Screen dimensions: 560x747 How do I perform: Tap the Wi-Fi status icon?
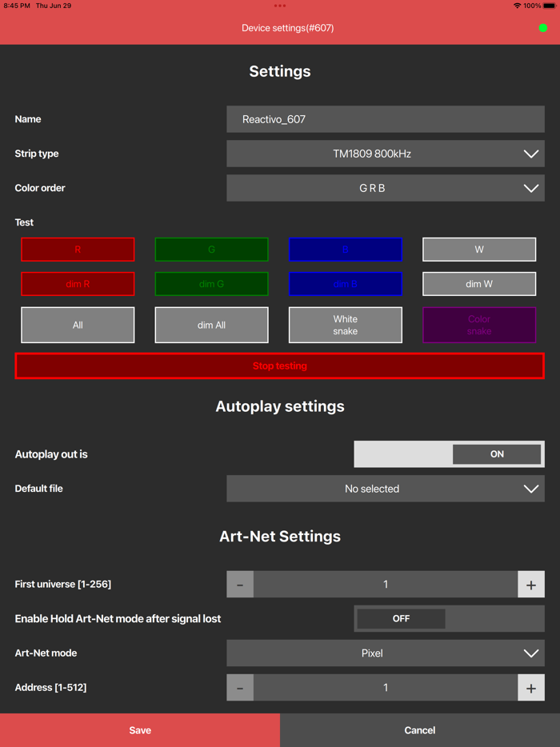click(517, 6)
